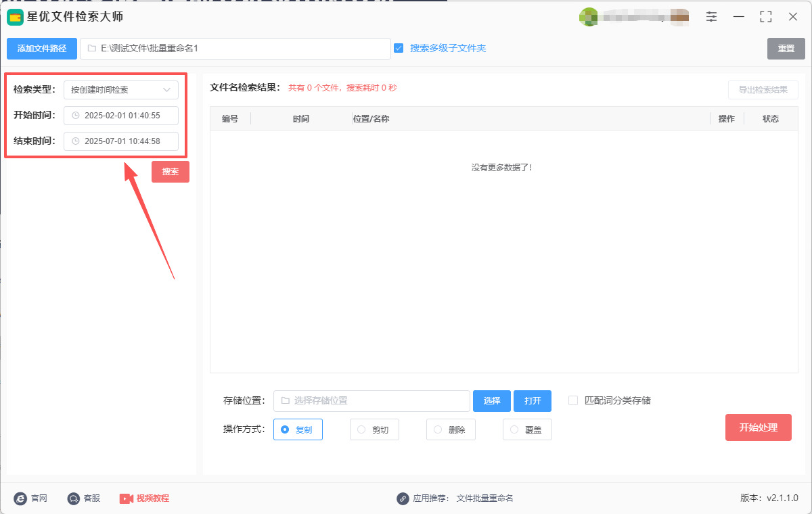Open the 检索类型 dropdown
Screen dimensions: 812x514
[121, 90]
